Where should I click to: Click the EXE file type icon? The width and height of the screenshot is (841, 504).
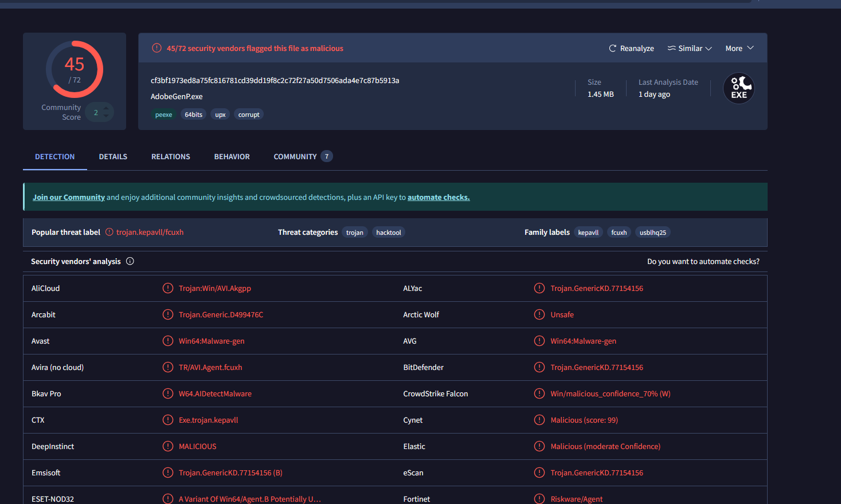pos(739,88)
